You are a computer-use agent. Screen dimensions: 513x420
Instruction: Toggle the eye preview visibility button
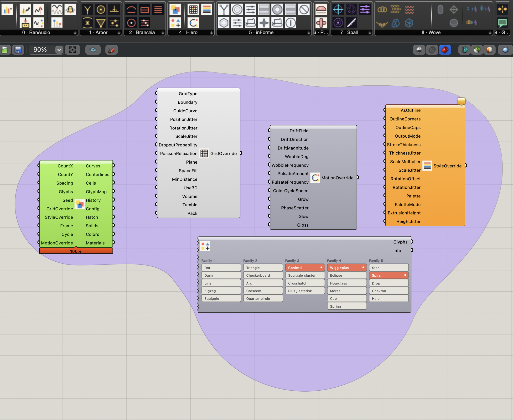tap(93, 50)
